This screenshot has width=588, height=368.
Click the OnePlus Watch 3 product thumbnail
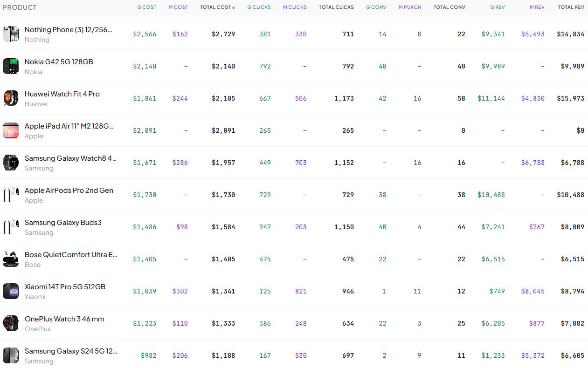pyautogui.click(x=10, y=323)
